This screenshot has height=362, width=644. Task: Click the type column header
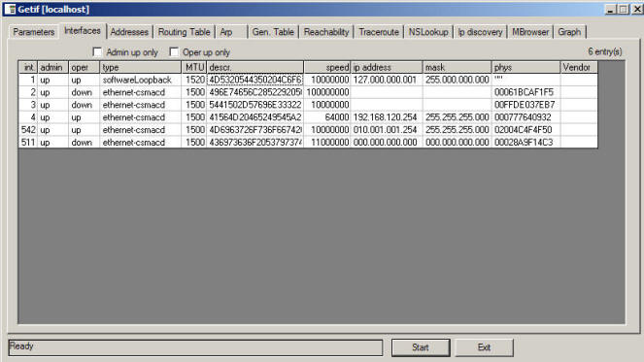pyautogui.click(x=140, y=67)
